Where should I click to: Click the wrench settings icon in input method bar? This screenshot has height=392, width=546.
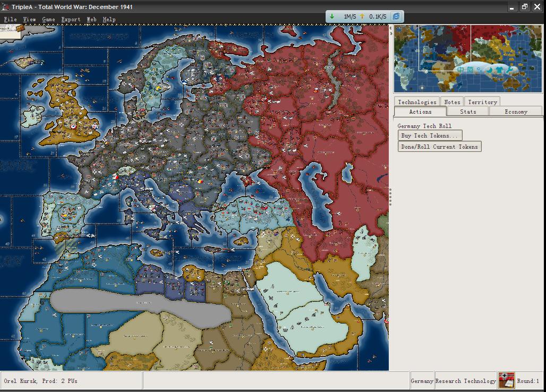click(509, 70)
